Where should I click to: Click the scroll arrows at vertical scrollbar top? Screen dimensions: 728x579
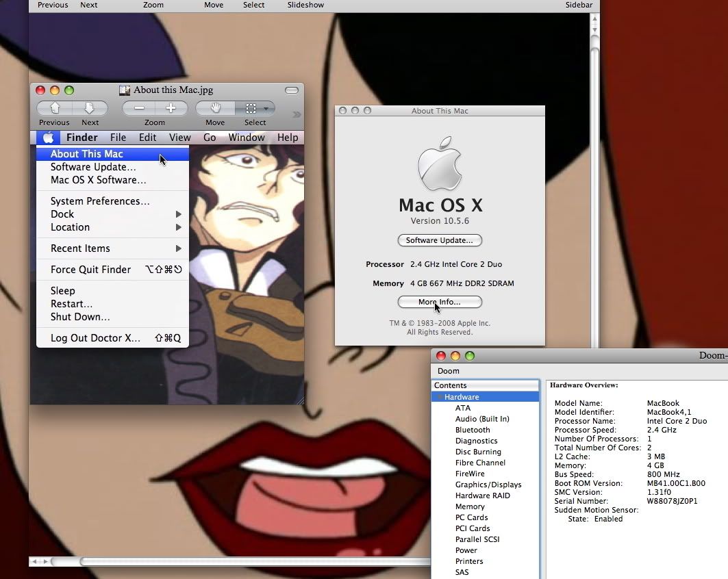[594, 24]
